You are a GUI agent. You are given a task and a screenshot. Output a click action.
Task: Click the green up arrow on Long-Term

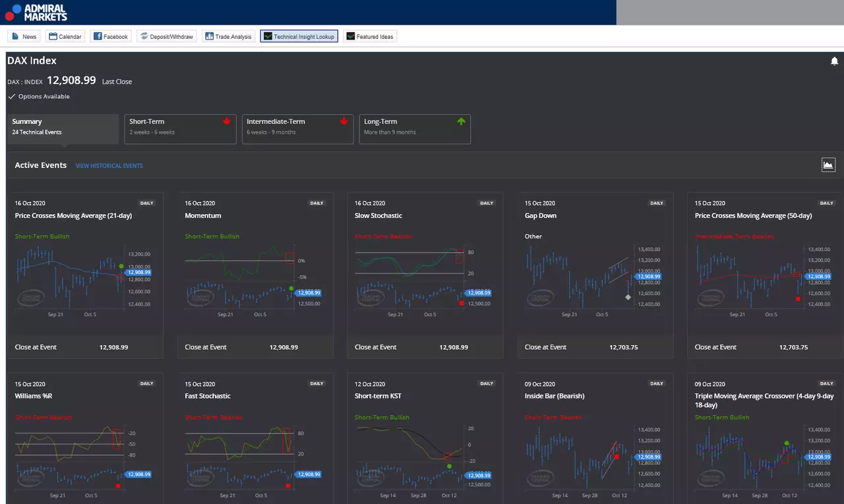tap(461, 121)
